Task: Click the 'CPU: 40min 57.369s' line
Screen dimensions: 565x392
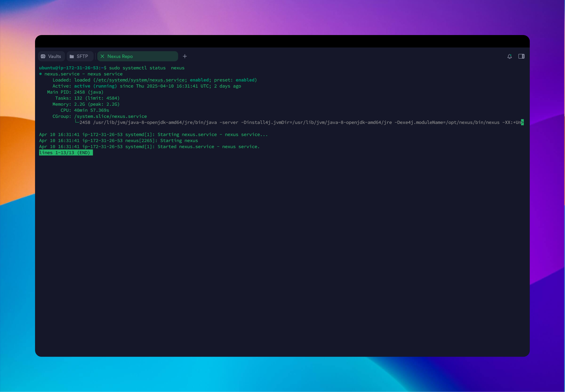Action: (85, 110)
